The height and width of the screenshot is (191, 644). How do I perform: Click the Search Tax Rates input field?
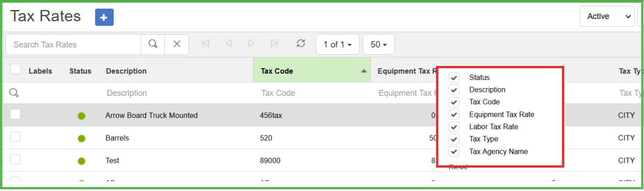73,45
